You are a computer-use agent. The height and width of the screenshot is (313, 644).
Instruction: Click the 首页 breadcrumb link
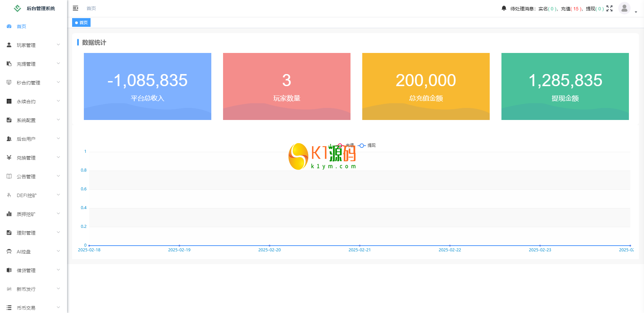click(x=91, y=8)
